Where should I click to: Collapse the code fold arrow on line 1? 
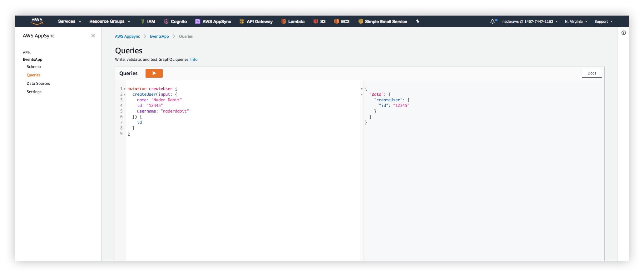click(125, 89)
